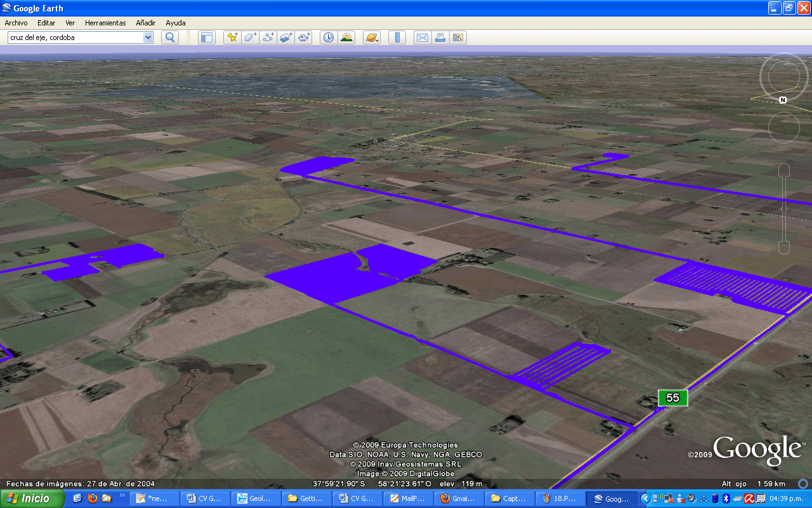Click the Goog... Earth taskbar button

pos(612,498)
